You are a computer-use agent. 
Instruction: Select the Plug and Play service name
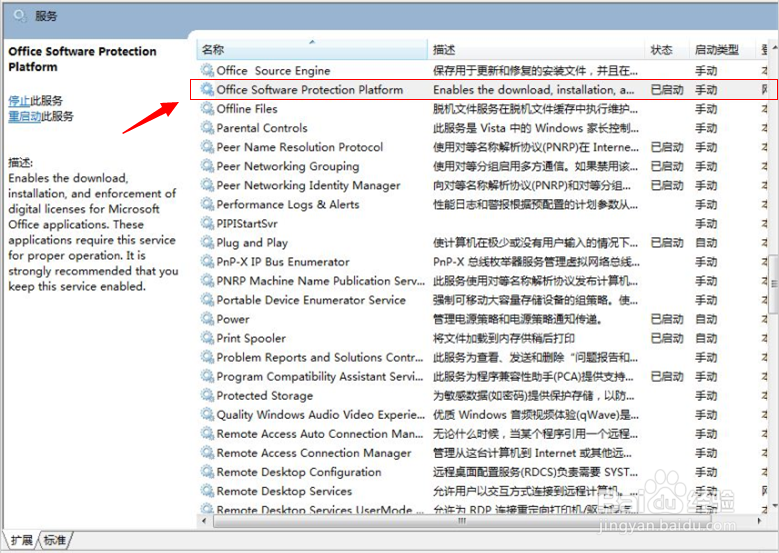click(x=252, y=243)
